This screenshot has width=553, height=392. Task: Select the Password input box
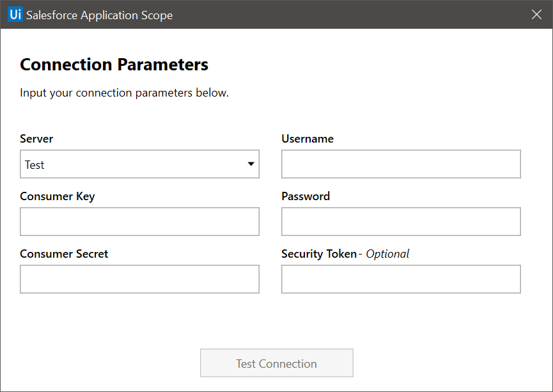pos(401,222)
